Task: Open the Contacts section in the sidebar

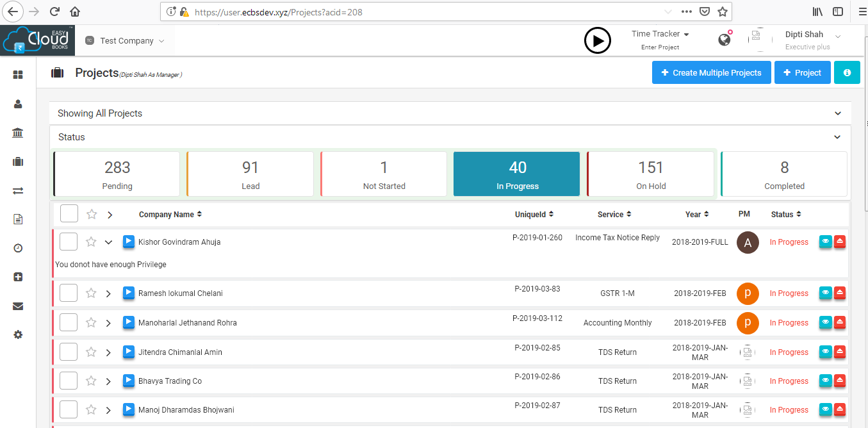Action: 17,103
